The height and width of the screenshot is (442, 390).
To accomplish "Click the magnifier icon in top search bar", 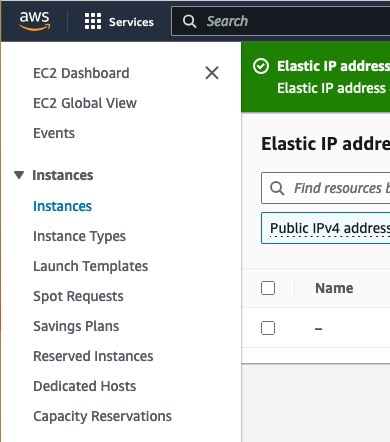I will (x=189, y=21).
